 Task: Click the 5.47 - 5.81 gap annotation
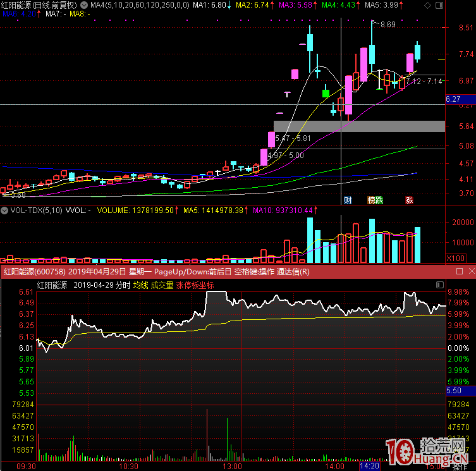(293, 138)
